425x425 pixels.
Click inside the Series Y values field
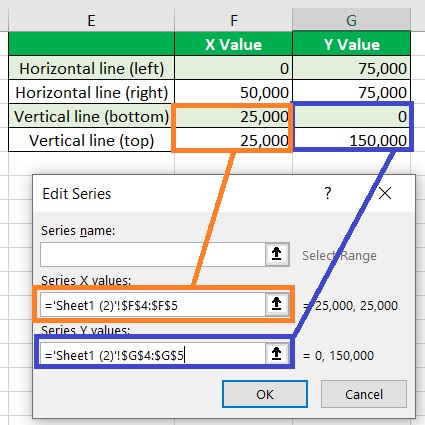[153, 354]
